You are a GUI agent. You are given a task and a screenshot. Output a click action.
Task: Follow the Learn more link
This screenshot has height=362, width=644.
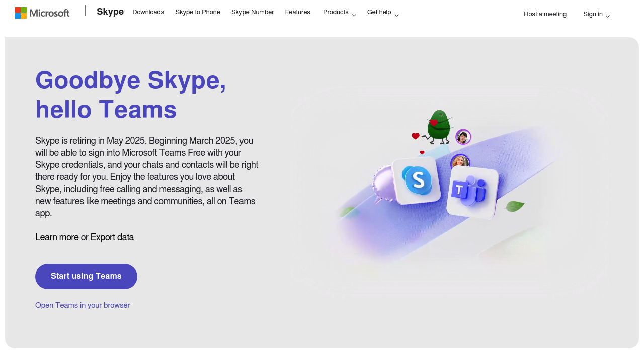click(57, 237)
